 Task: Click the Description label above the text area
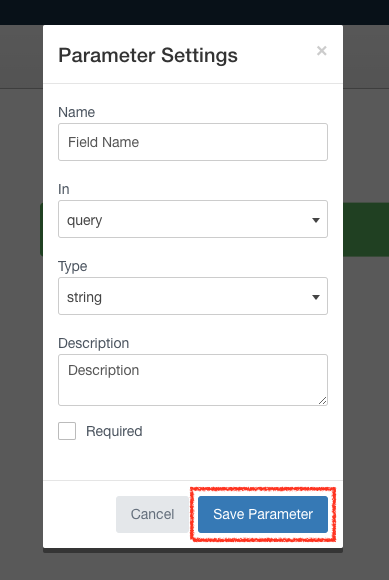(94, 343)
